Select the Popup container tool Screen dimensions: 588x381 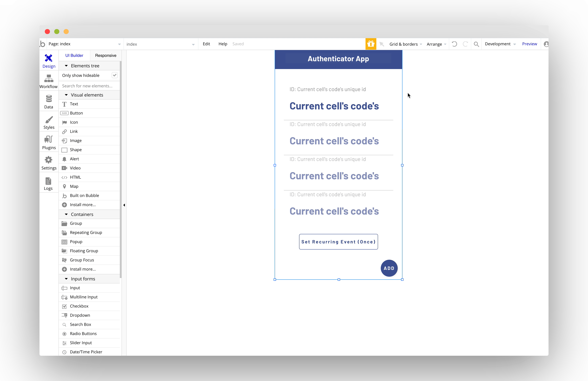[x=89, y=242]
